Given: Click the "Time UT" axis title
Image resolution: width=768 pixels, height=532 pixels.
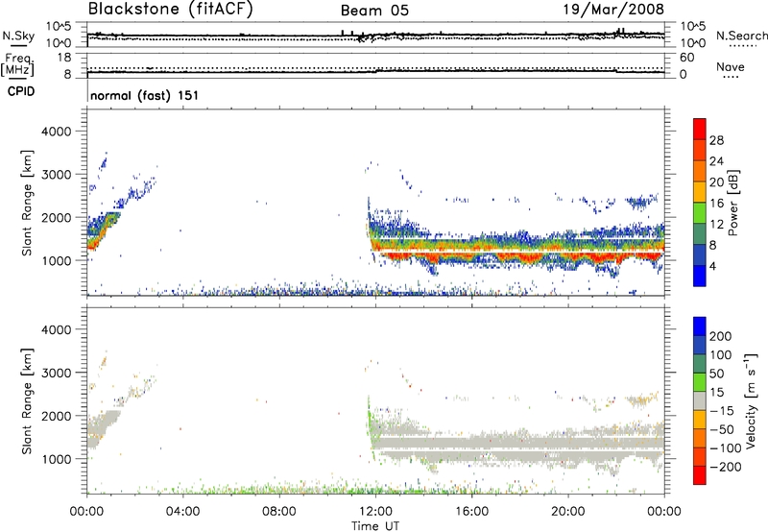Looking at the screenshot, I should 375,526.
